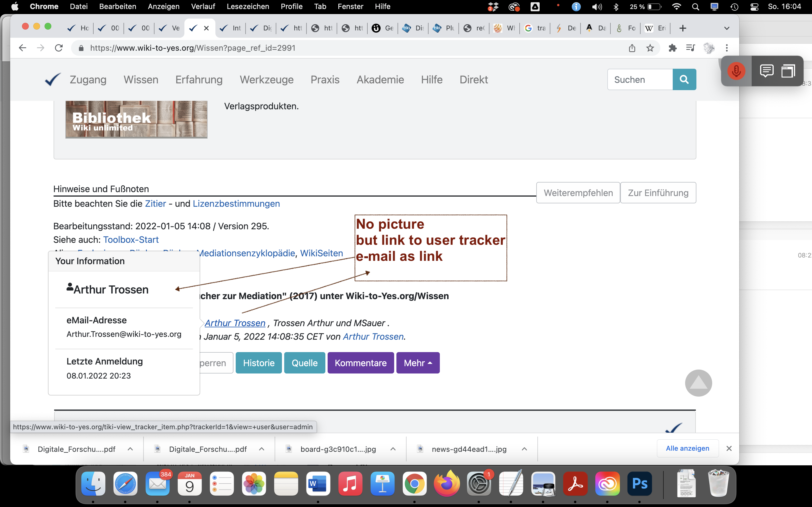Click the scroll-to-top triangle button
The height and width of the screenshot is (507, 812).
click(698, 383)
